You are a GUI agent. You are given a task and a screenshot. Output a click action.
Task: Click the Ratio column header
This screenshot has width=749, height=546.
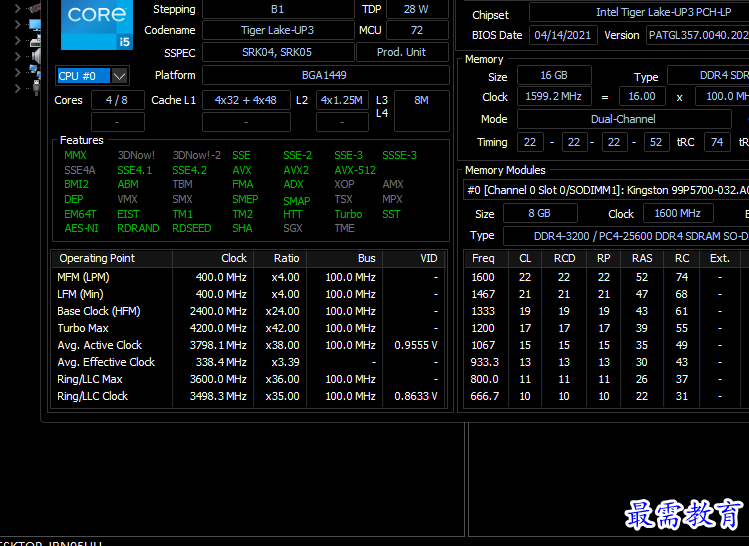pos(280,258)
